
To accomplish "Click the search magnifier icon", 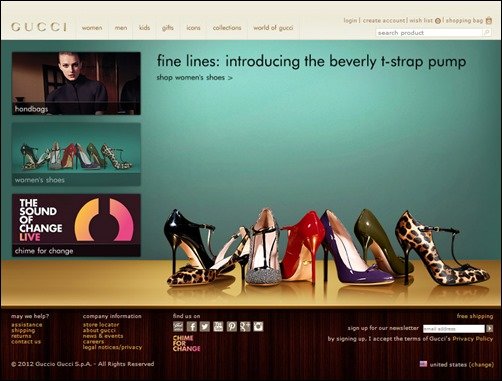I will pyautogui.click(x=487, y=32).
